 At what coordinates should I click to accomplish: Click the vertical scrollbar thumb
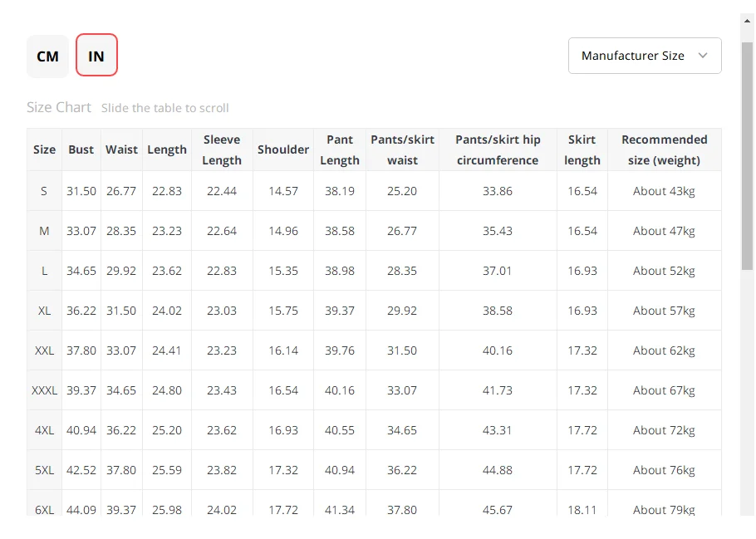tap(748, 156)
